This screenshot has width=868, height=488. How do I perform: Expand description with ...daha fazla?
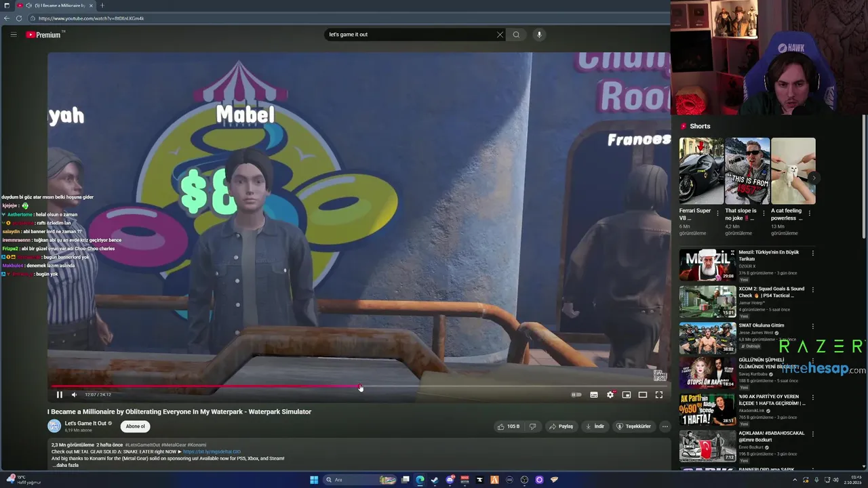[x=66, y=465]
